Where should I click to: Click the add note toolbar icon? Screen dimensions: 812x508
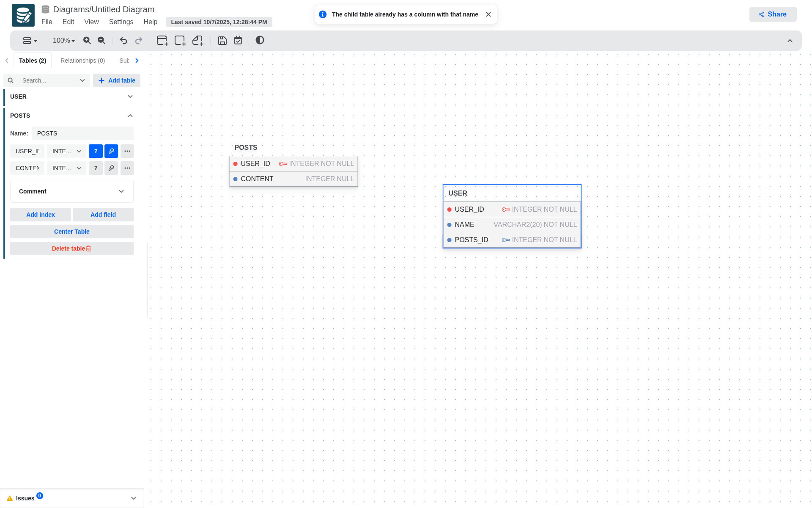coord(198,41)
